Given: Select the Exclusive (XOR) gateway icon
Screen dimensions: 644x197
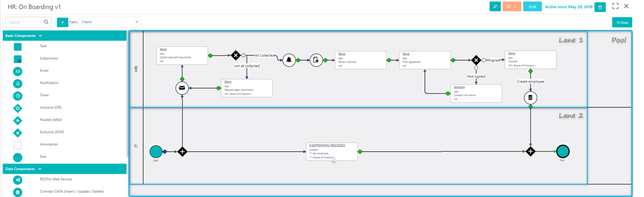Looking at the screenshot, I should pyautogui.click(x=18, y=133).
